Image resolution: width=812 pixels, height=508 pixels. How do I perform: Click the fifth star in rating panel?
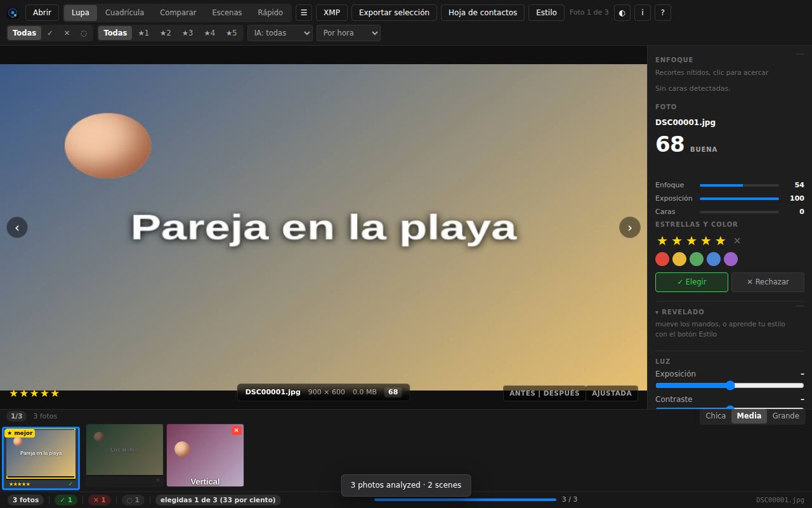pyautogui.click(x=720, y=241)
